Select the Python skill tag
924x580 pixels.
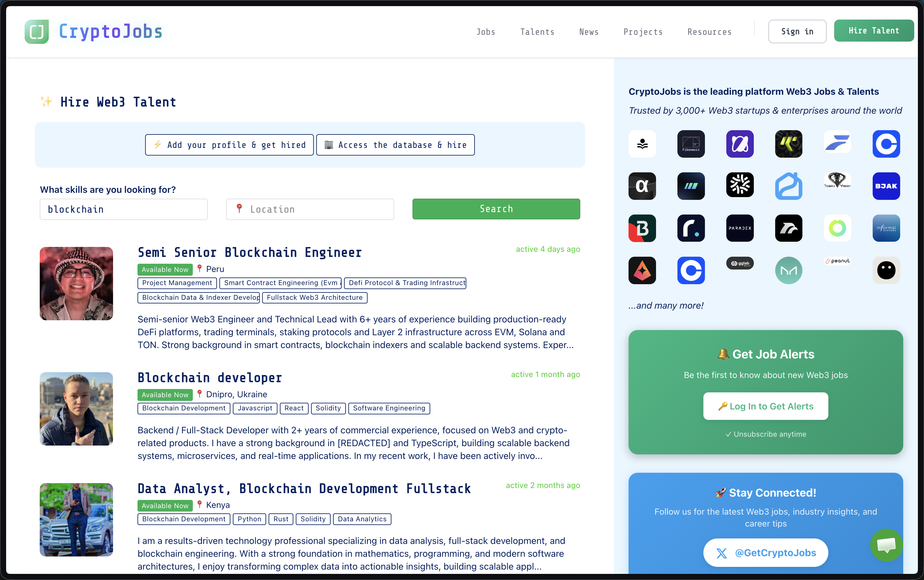pyautogui.click(x=249, y=519)
